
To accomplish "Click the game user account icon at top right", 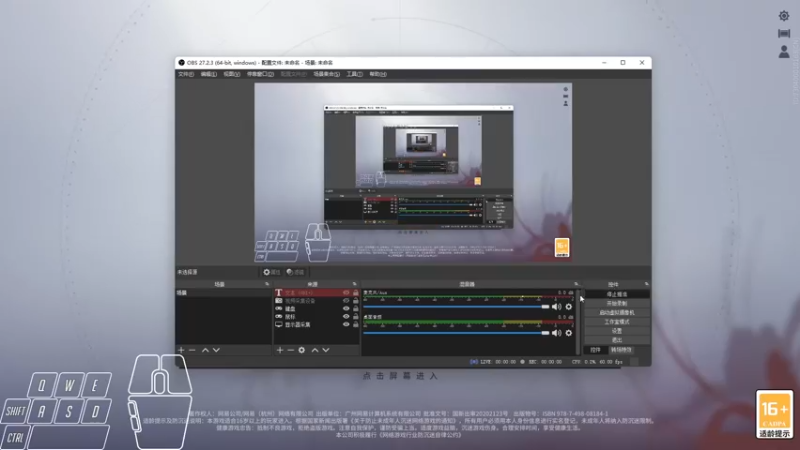I will (x=784, y=52).
